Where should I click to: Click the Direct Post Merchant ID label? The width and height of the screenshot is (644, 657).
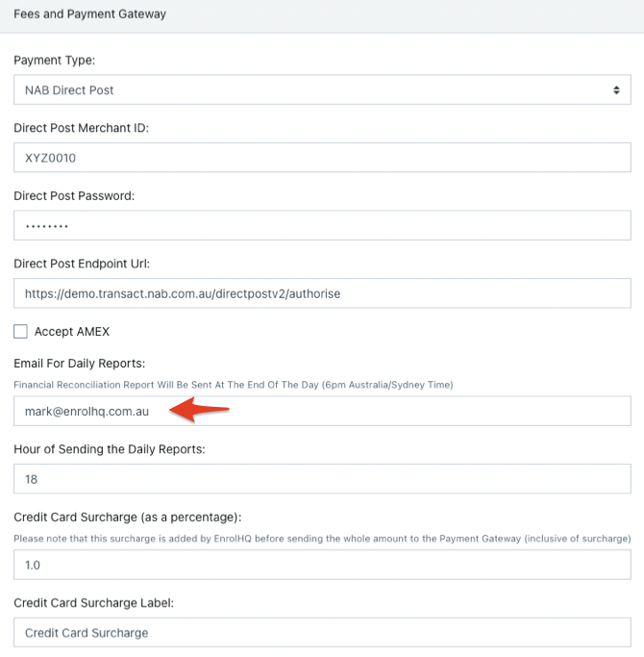pos(81,128)
